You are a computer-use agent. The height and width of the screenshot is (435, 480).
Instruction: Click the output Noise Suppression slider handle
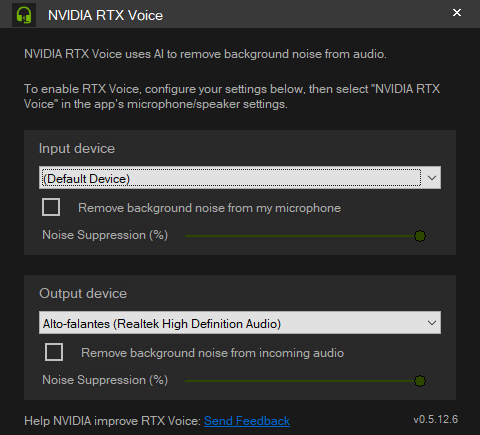420,381
